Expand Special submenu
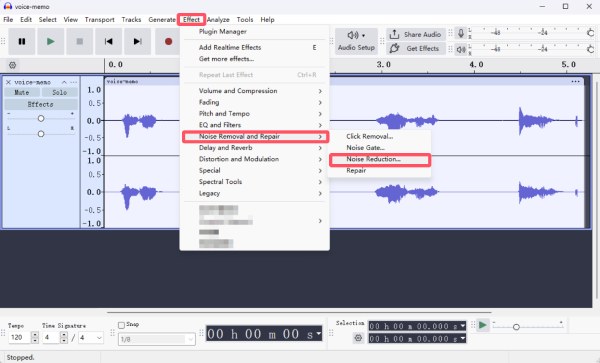 point(254,171)
